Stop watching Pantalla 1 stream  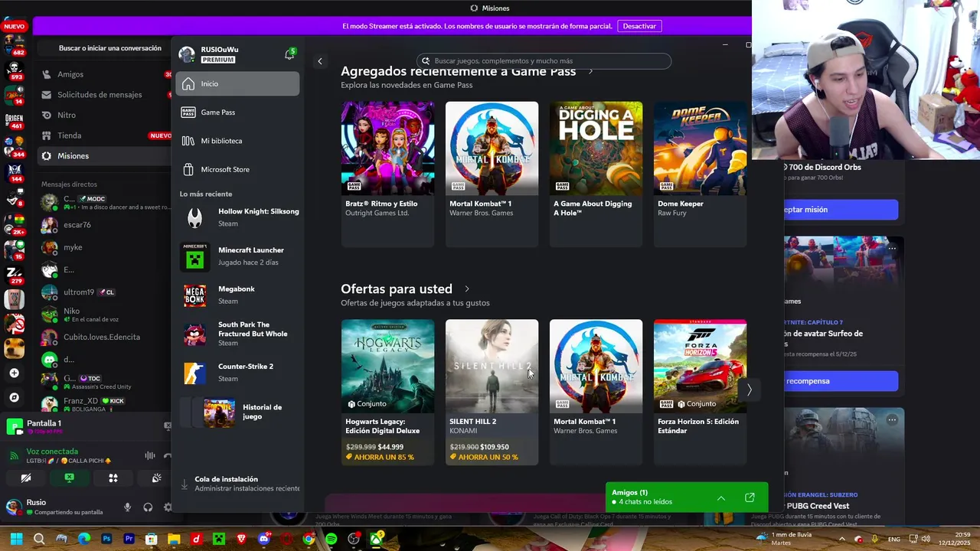168,425
